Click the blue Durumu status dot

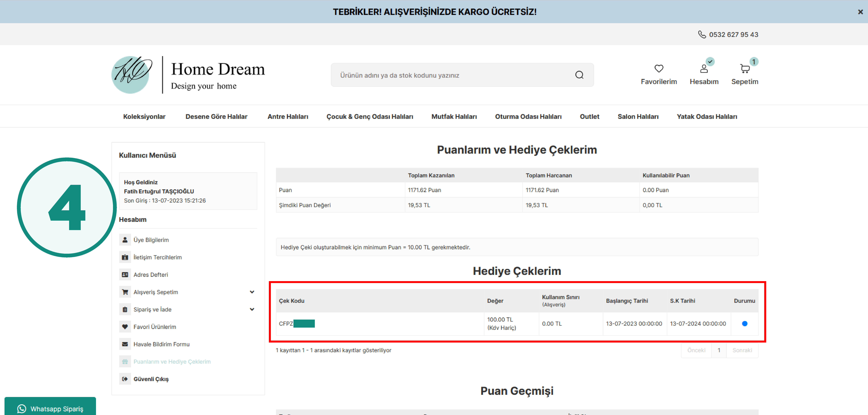(745, 324)
